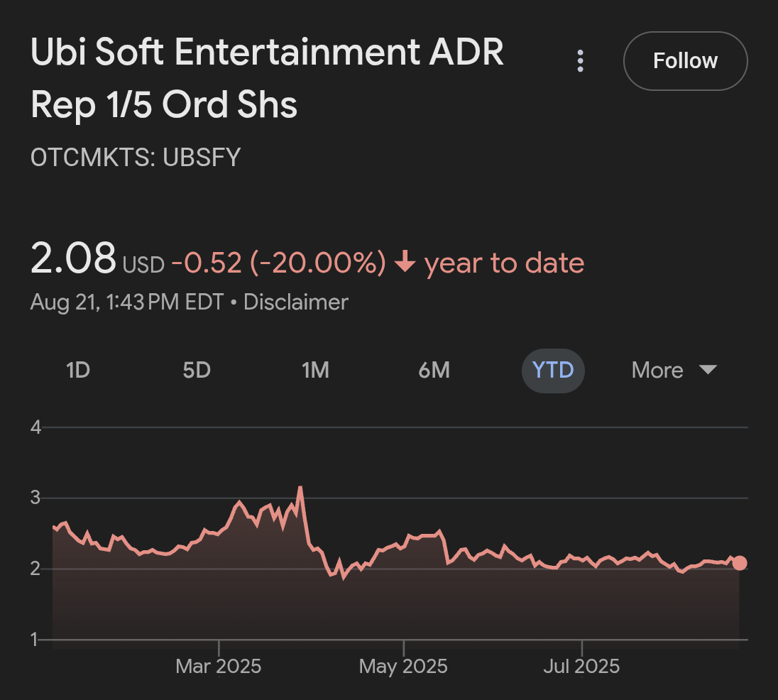Select the 1D time range tab
The width and height of the screenshot is (778, 700).
pos(78,371)
